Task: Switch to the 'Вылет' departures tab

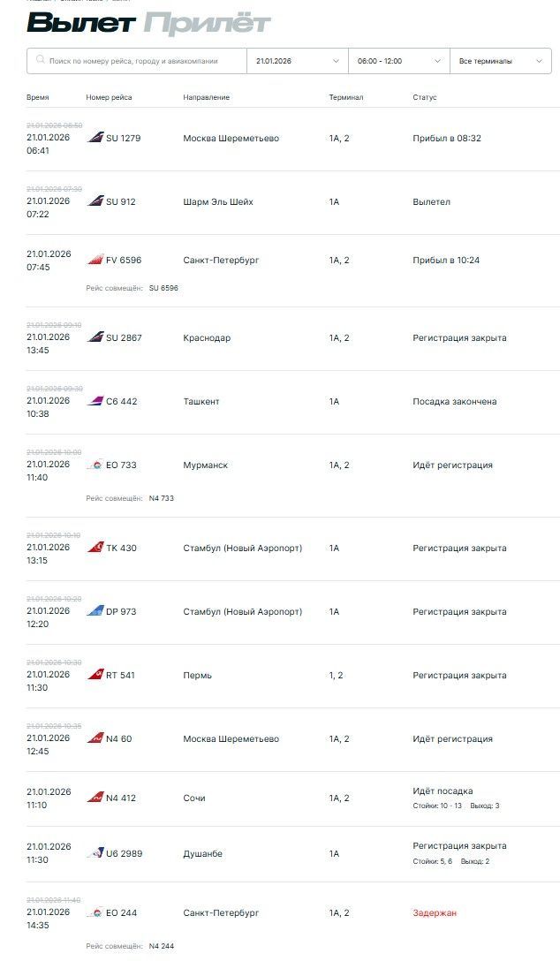Action: pyautogui.click(x=80, y=24)
